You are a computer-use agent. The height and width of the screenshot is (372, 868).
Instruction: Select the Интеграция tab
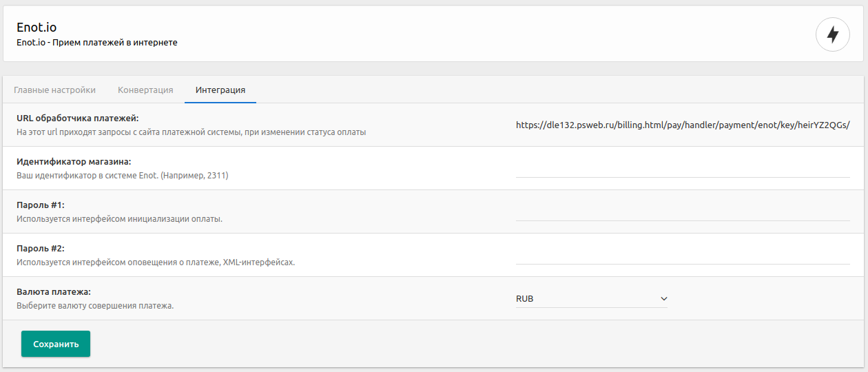coord(220,90)
